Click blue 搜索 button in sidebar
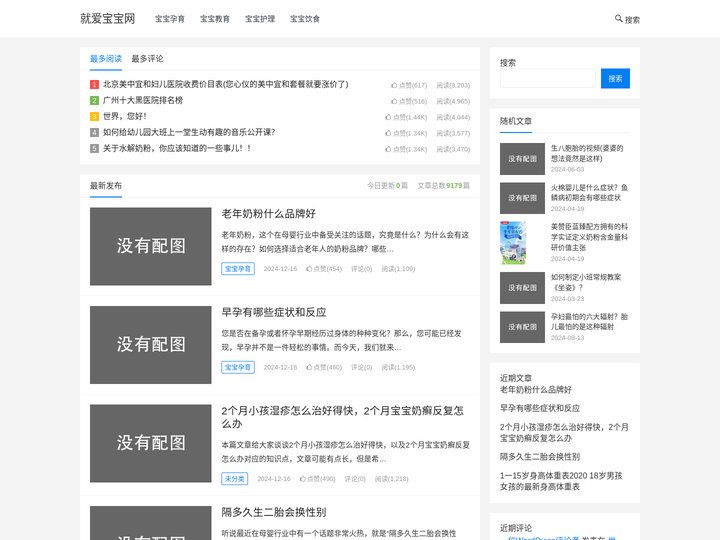This screenshot has width=720, height=540. click(615, 79)
